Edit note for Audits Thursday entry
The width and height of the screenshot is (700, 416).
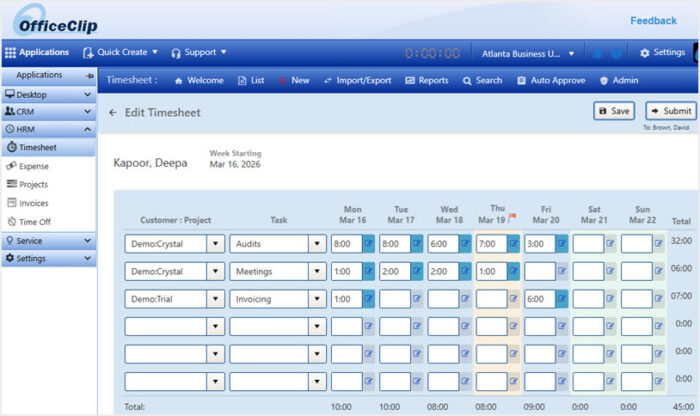tap(513, 244)
